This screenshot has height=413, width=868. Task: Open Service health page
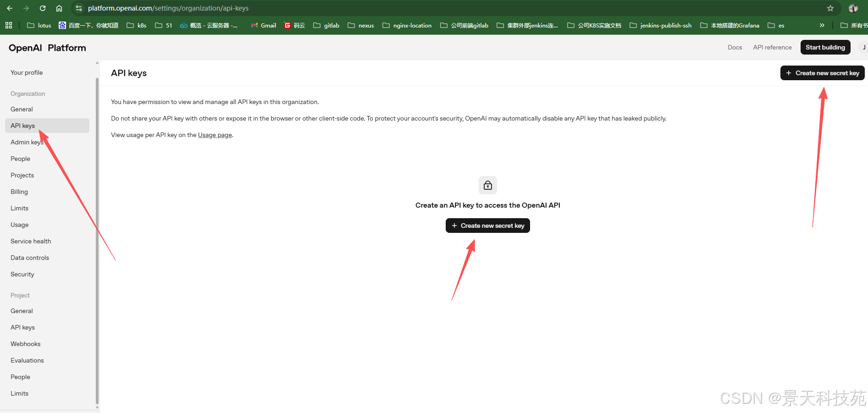(x=31, y=241)
